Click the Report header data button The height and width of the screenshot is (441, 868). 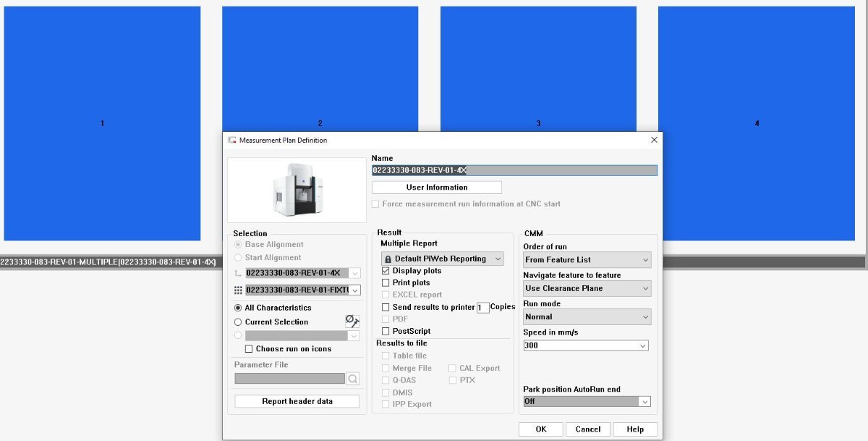[297, 401]
